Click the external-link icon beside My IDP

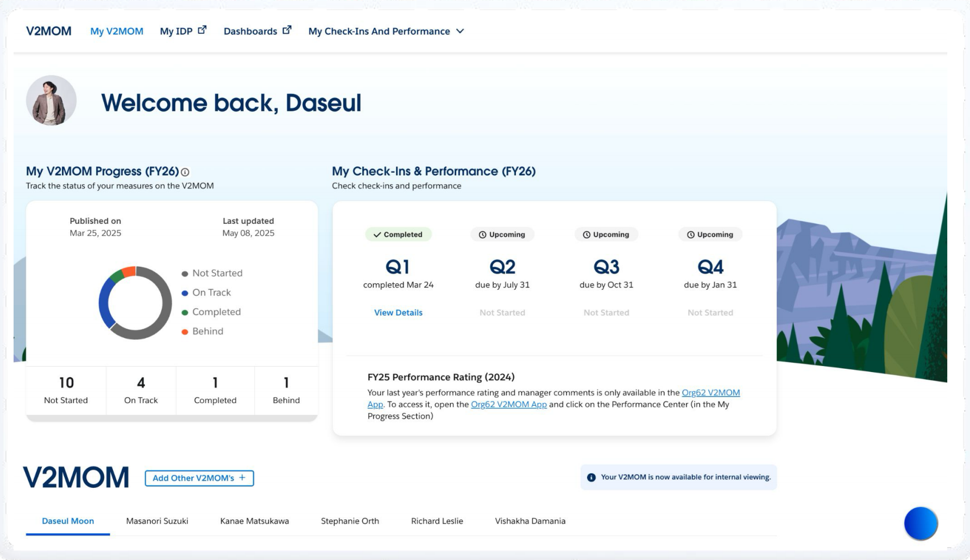202,30
